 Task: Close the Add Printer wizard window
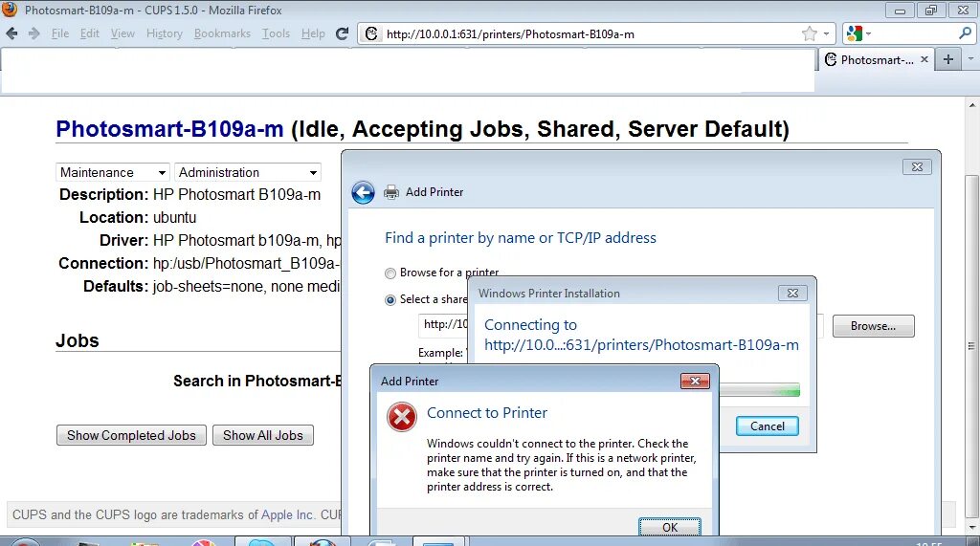click(917, 166)
